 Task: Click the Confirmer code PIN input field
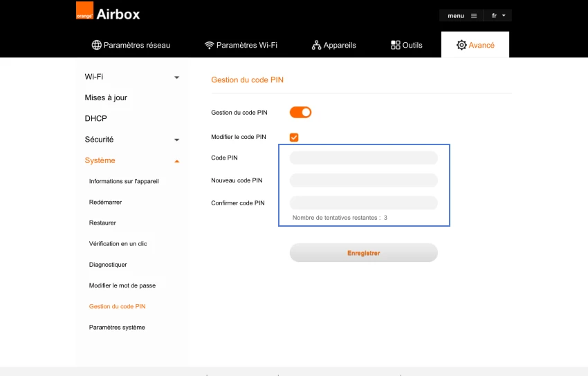click(363, 203)
